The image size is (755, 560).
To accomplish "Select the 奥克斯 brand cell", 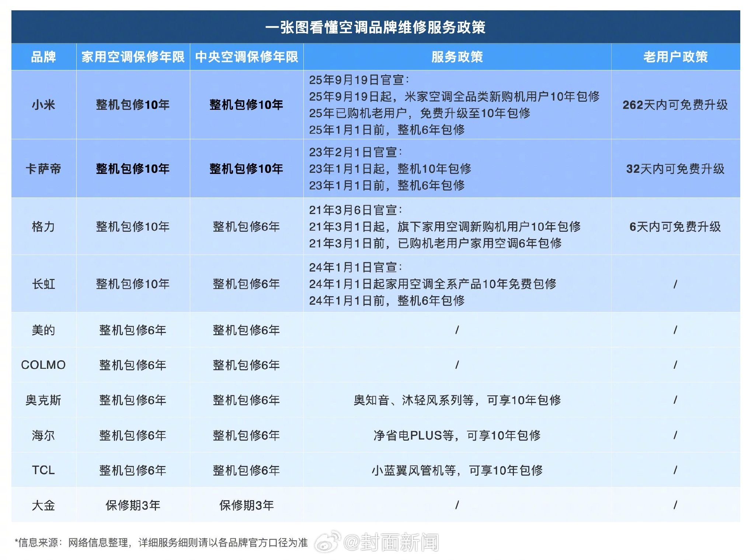I will click(44, 400).
